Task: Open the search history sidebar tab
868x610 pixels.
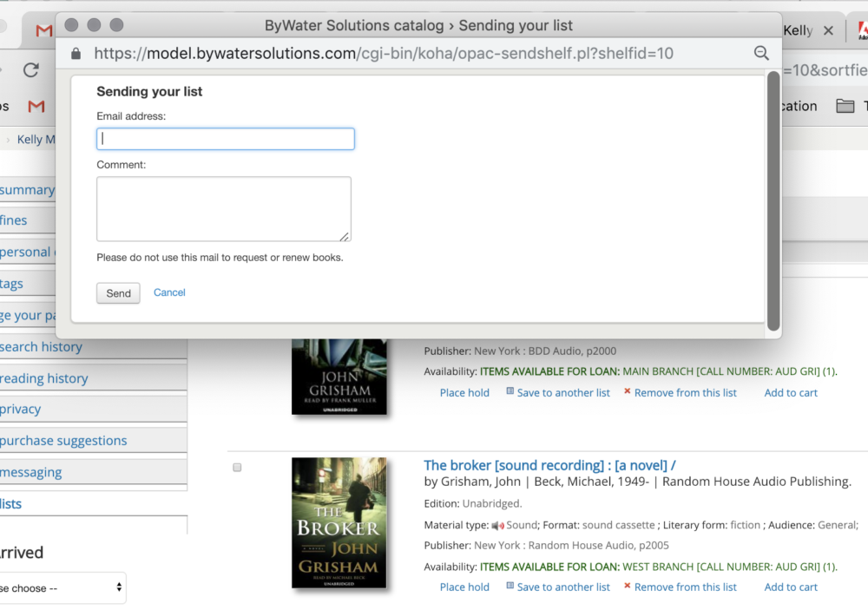Action: point(93,347)
